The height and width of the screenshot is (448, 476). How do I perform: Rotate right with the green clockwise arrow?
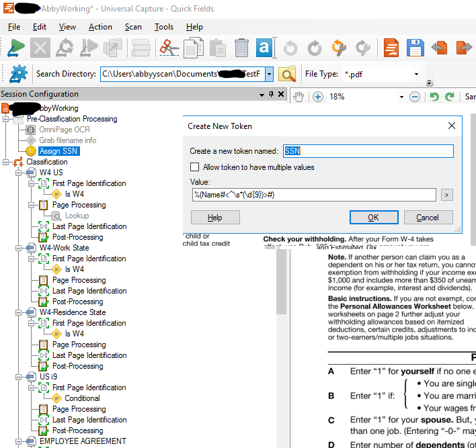click(449, 97)
